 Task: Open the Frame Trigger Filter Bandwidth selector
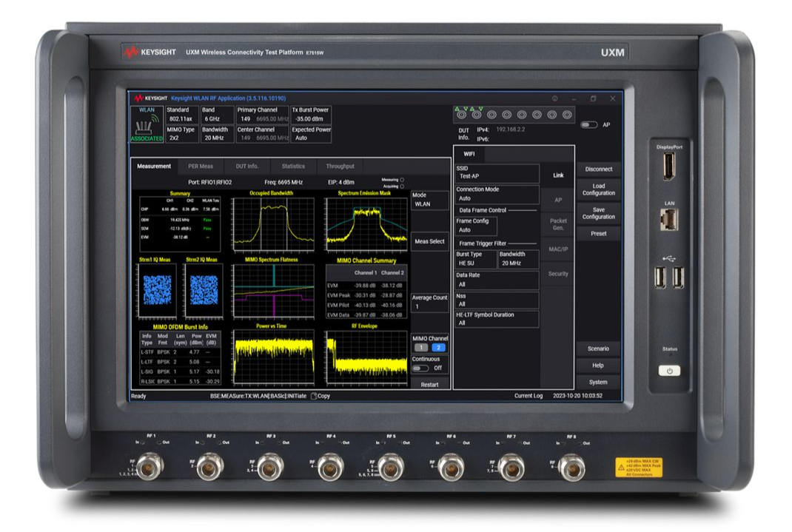pyautogui.click(x=518, y=259)
